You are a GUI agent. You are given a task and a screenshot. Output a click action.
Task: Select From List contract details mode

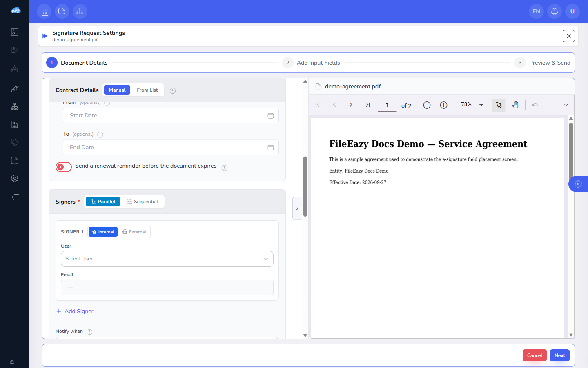147,90
